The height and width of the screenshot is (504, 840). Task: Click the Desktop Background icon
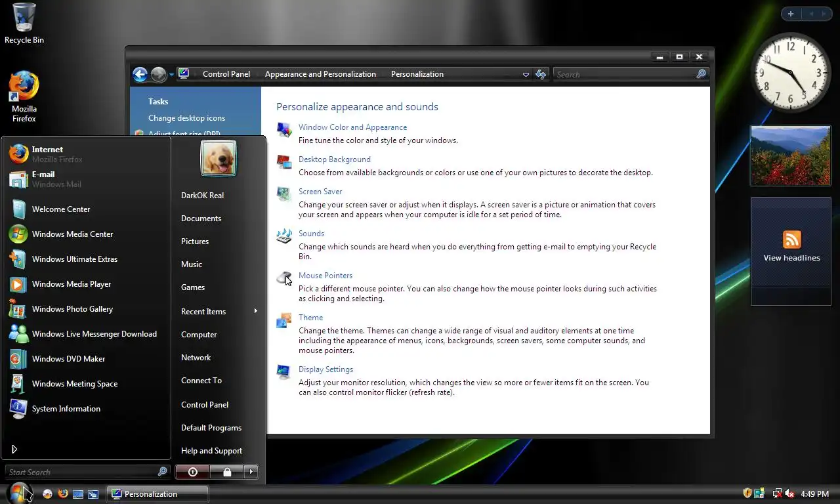[284, 161]
